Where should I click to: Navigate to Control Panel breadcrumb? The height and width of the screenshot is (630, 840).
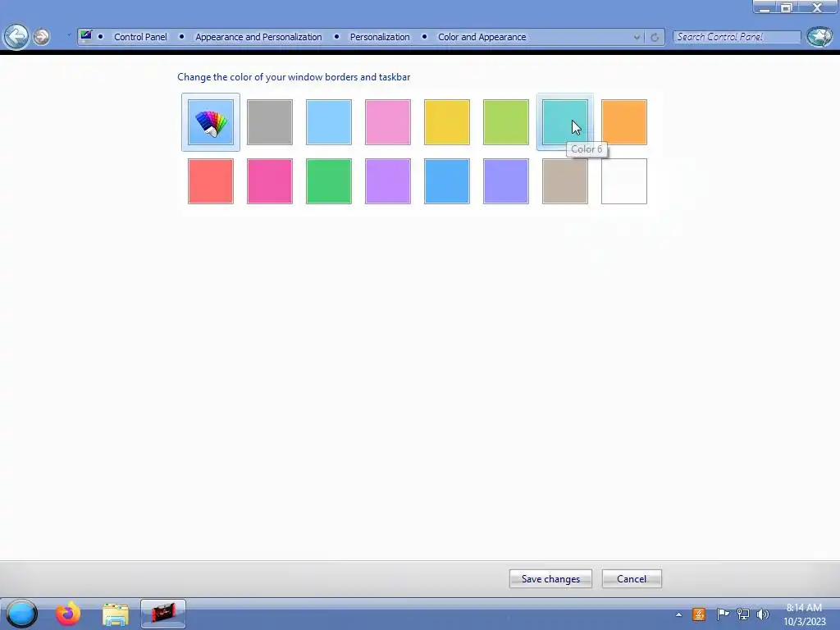(140, 37)
